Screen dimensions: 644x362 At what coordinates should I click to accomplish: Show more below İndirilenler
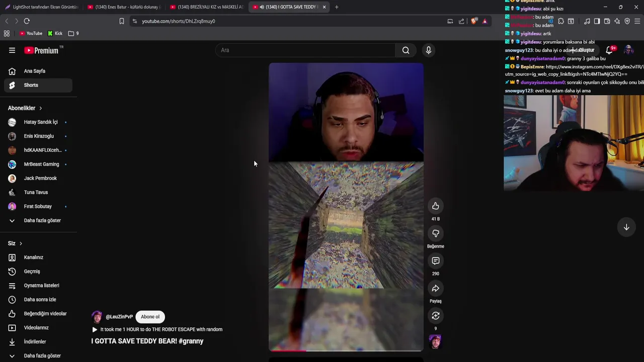(x=38, y=356)
